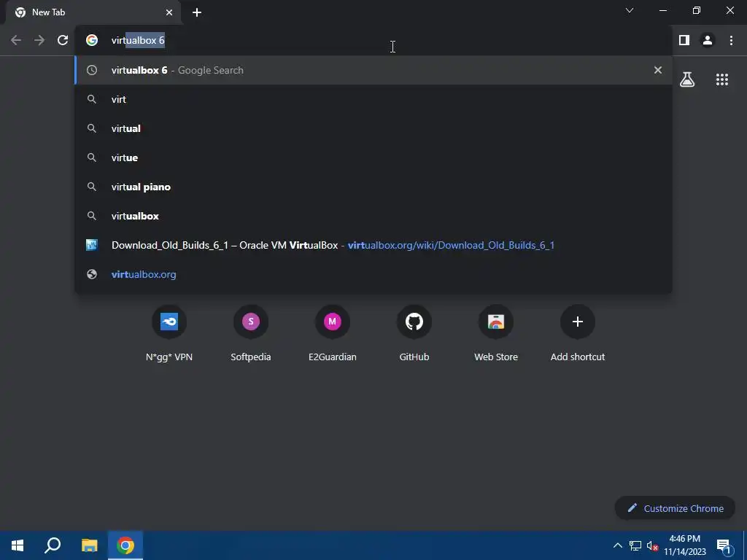Image resolution: width=747 pixels, height=560 pixels.
Task: Open the E2Guardian shortcut
Action: (333, 333)
